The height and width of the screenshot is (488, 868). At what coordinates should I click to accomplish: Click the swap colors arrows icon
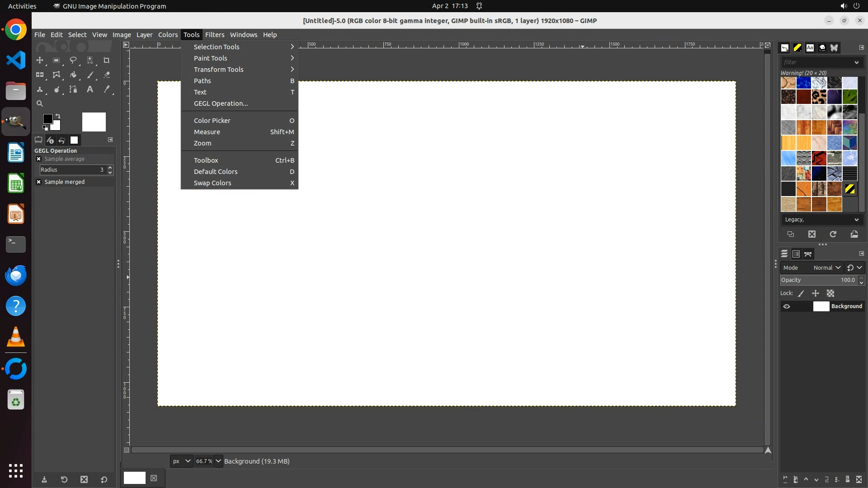coord(58,116)
